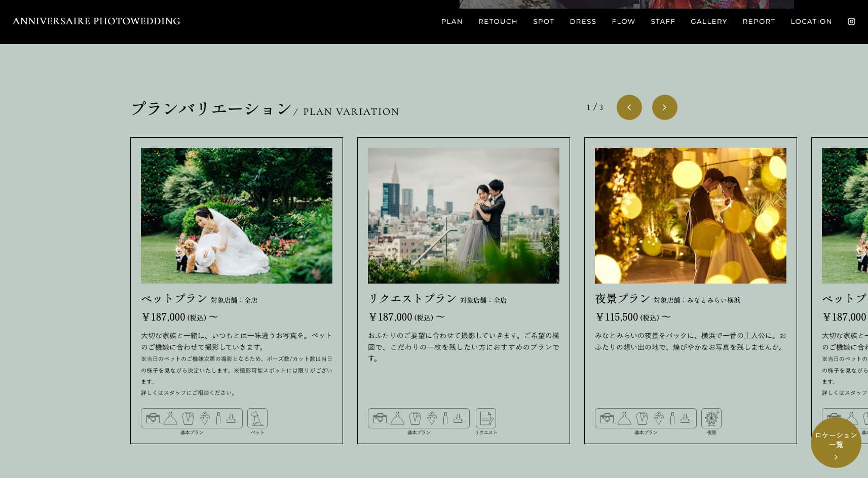
Task: Open the STAFF navigation item
Action: tap(663, 22)
